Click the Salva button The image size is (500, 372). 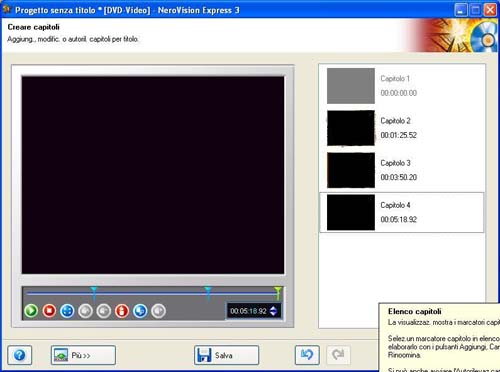(226, 355)
